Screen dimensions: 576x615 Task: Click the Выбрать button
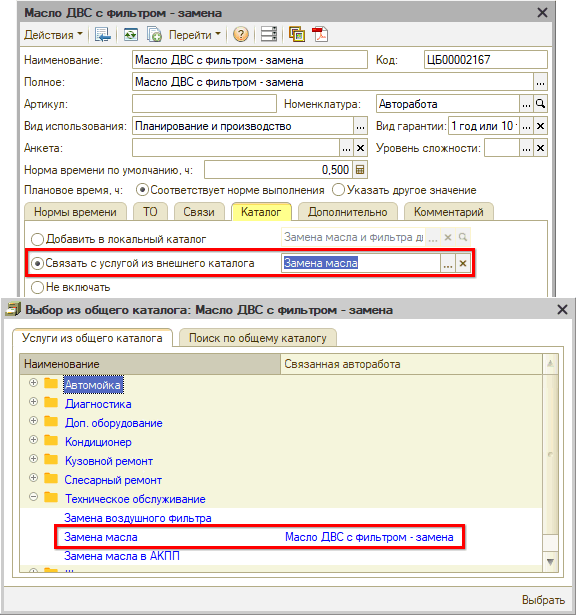(543, 600)
